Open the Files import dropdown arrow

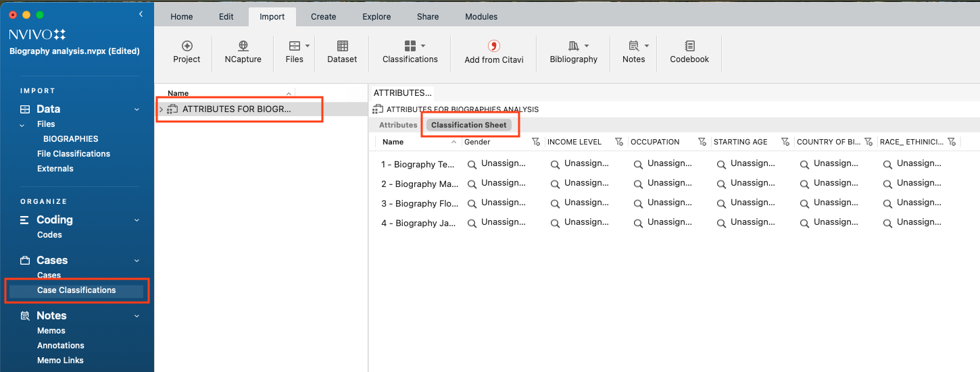click(x=308, y=46)
